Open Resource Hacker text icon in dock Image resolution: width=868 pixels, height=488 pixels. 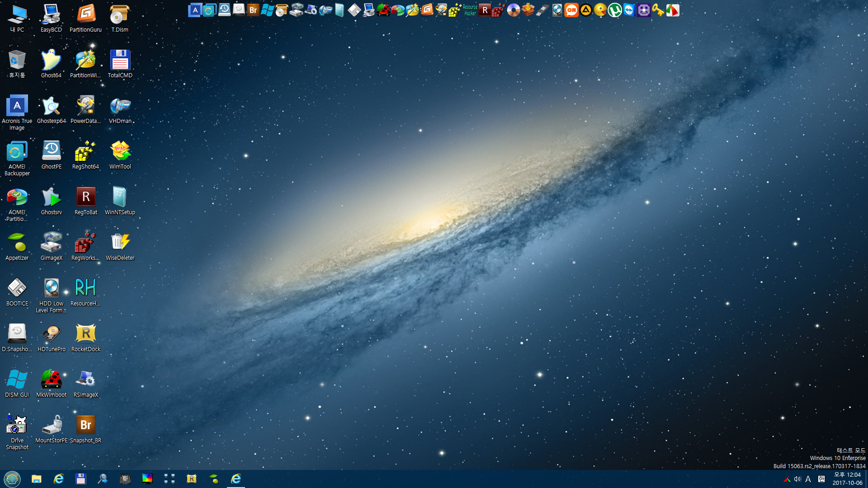click(x=470, y=10)
